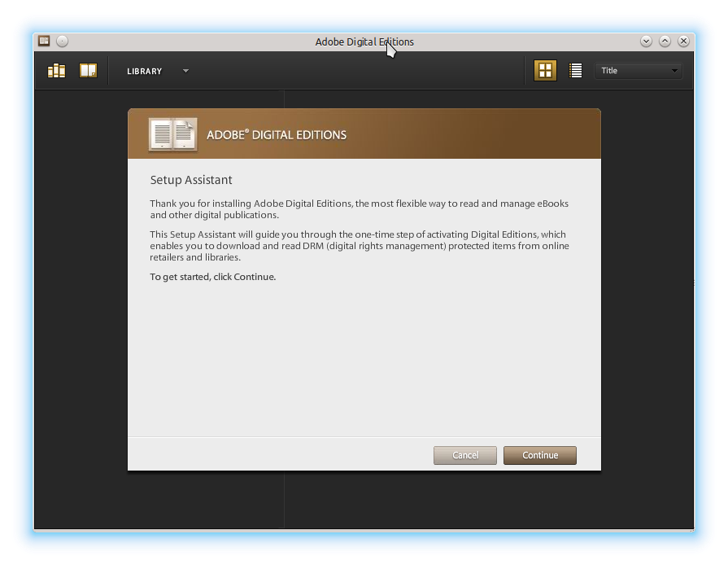Minimize the Adobe Digital Editions window
This screenshot has width=728, height=565.
(646, 41)
